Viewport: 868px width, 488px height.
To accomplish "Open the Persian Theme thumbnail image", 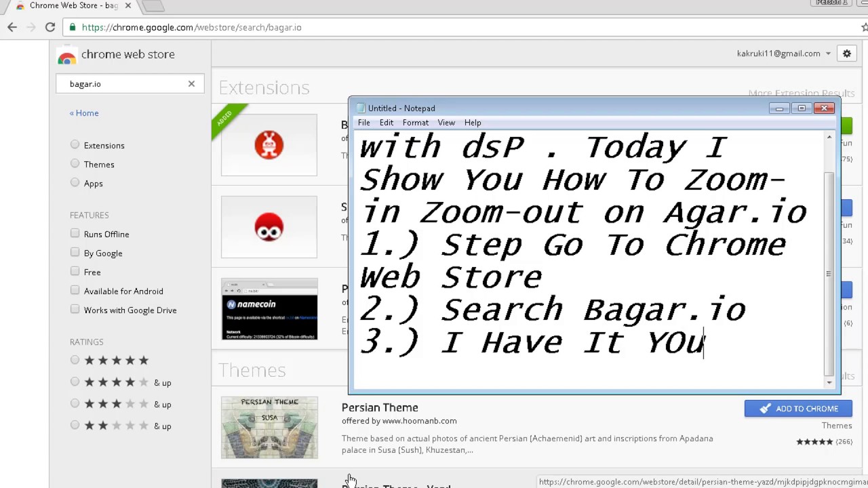I will tap(269, 428).
